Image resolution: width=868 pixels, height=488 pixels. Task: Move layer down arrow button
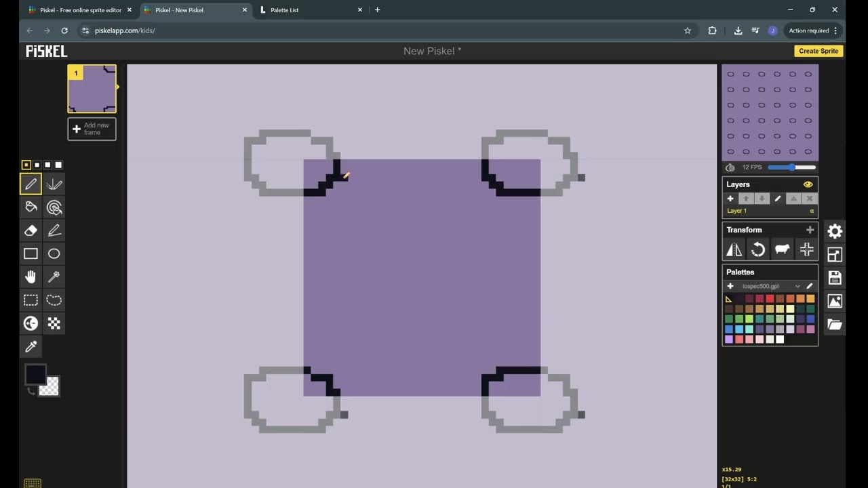(762, 199)
